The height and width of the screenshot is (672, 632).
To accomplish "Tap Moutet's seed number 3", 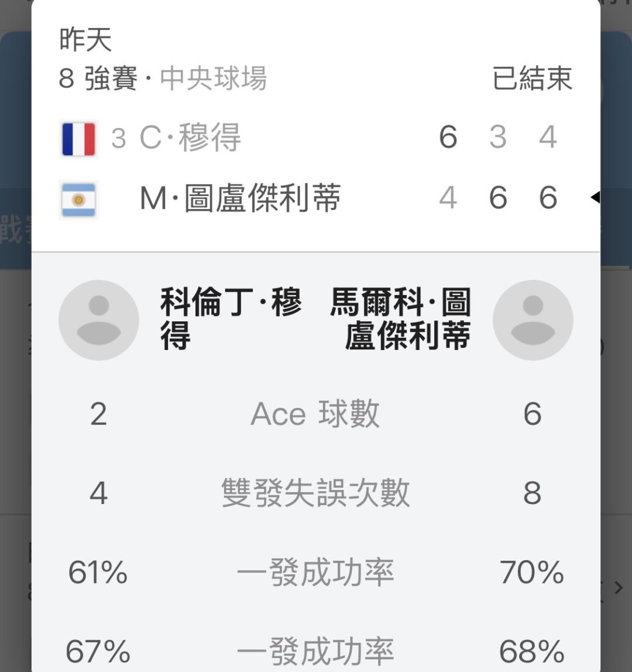I will 118,139.
